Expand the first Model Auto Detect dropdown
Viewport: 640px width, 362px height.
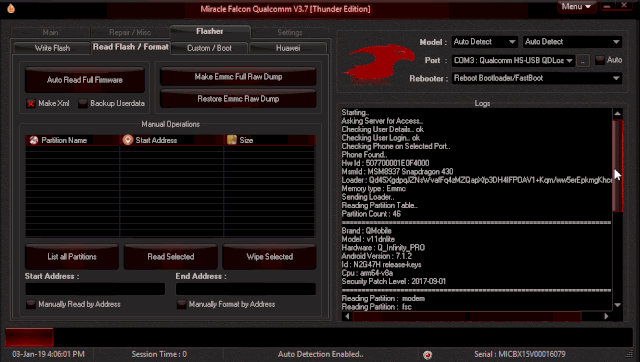pos(485,42)
